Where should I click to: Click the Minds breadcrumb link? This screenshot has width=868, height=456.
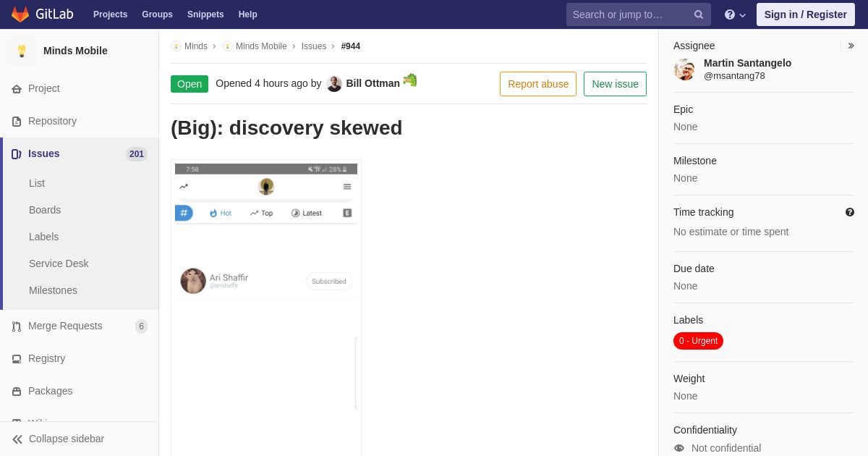[196, 46]
